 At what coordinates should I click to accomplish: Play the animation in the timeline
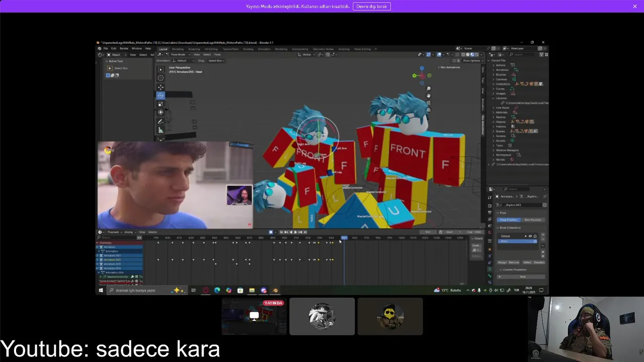pos(295,232)
